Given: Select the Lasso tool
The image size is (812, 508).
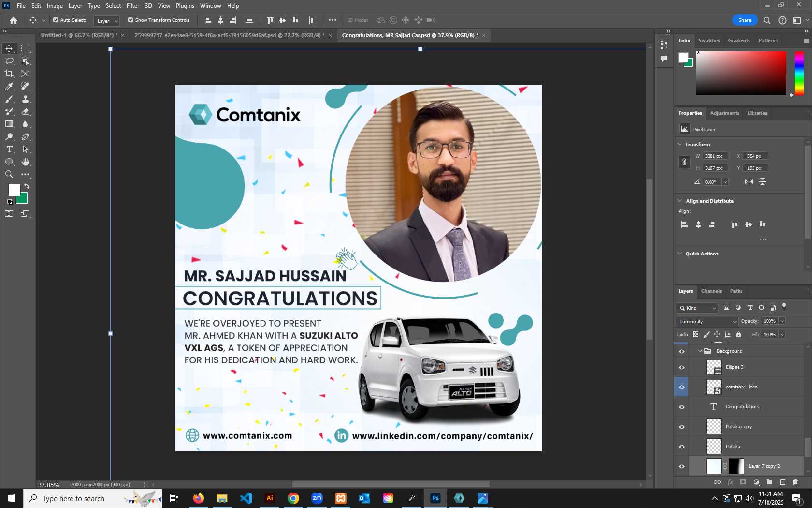Looking at the screenshot, I should pos(9,61).
